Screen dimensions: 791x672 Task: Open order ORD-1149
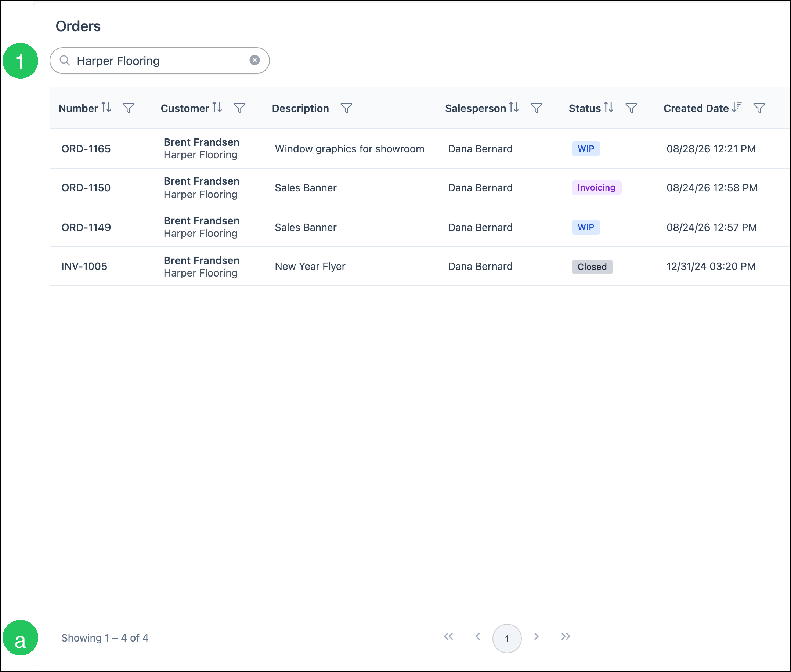[x=86, y=227]
